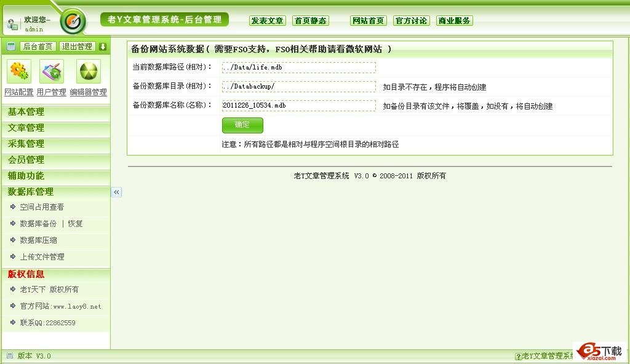This screenshot has height=364, width=630.
Task: Open 发表文章 in the top menu
Action: pos(268,20)
